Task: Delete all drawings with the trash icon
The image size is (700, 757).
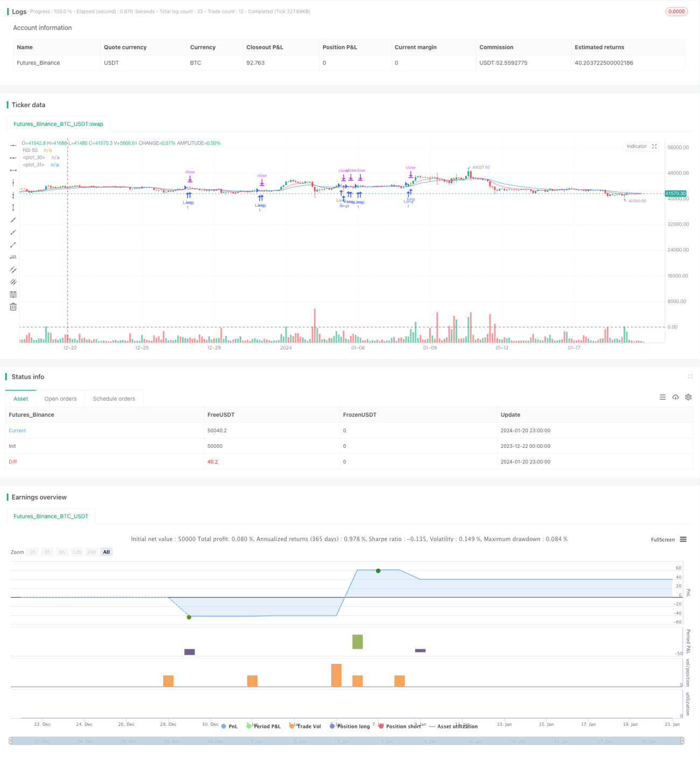Action: (13, 306)
